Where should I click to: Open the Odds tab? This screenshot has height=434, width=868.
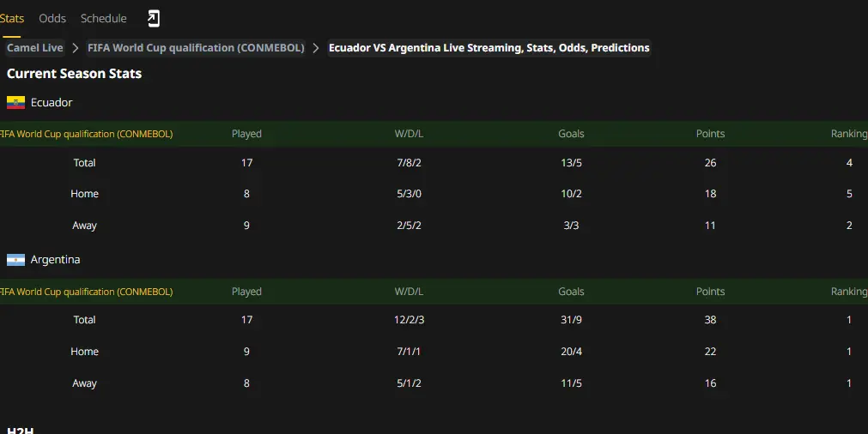coord(52,18)
